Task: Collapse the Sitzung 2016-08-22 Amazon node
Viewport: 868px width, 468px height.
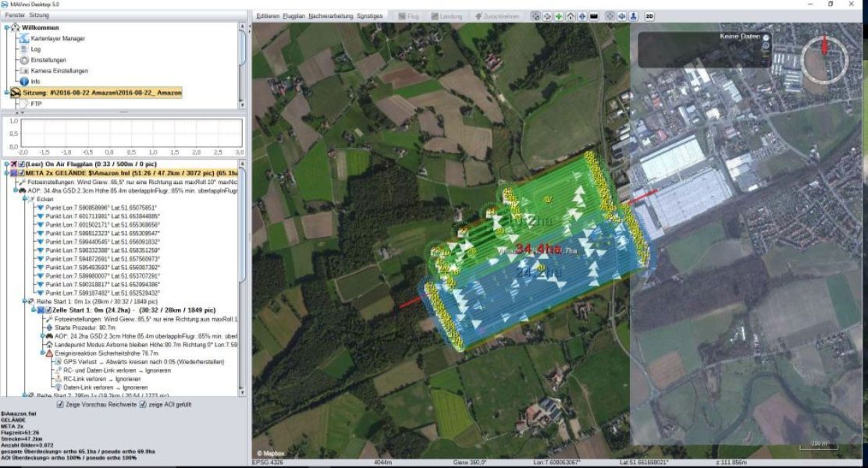Action: (x=6, y=91)
